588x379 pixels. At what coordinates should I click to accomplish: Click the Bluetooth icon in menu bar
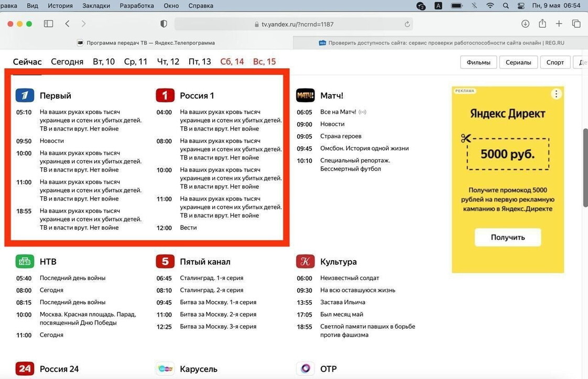click(474, 6)
